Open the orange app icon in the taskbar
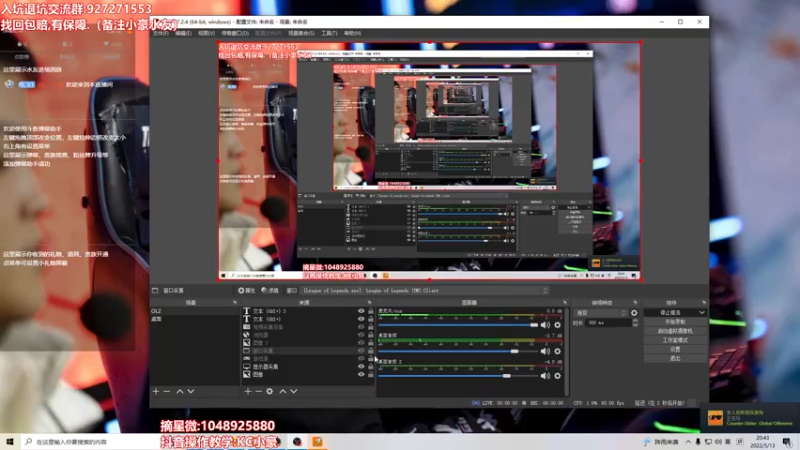Screen dimensions: 800x450 (x=317, y=441)
